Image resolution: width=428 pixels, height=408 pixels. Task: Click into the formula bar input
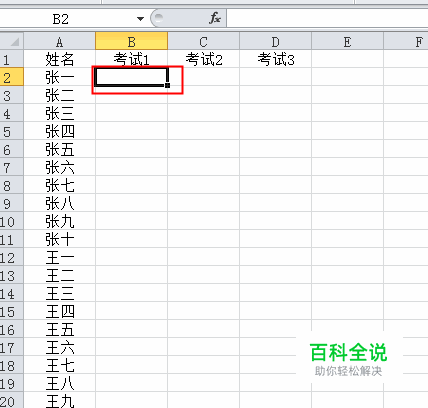pyautogui.click(x=327, y=18)
